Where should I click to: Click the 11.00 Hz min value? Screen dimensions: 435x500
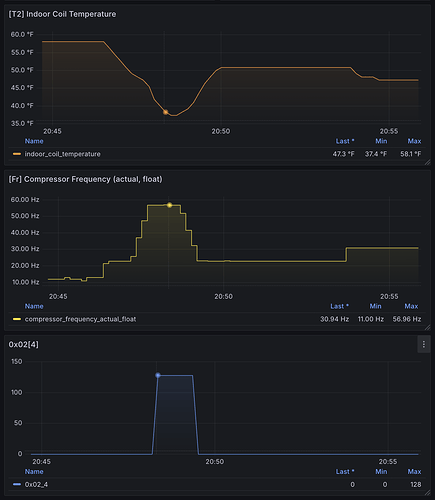pos(371,319)
